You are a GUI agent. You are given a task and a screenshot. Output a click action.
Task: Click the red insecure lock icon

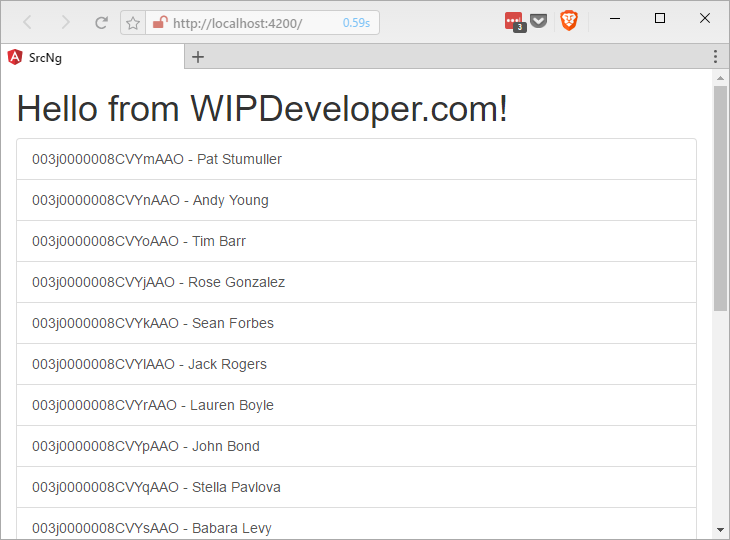tap(160, 22)
